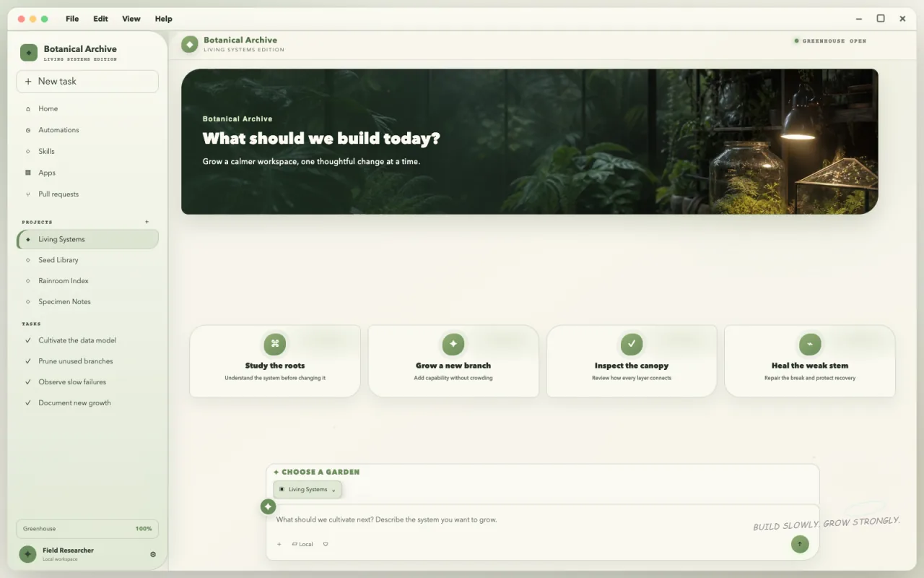Choose the Grow a new branch card
This screenshot has width=924, height=578.
(453, 361)
